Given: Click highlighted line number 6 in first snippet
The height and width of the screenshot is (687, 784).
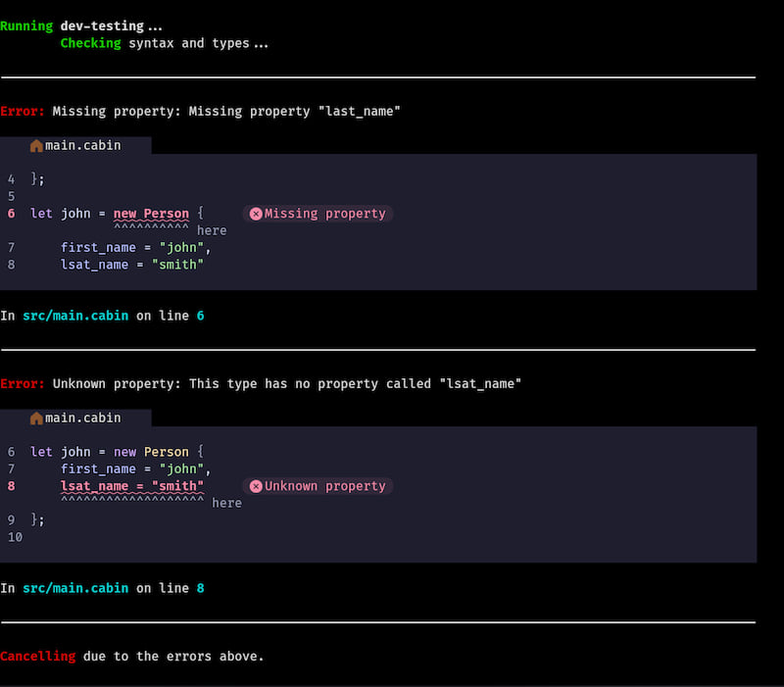Looking at the screenshot, I should 11,214.
